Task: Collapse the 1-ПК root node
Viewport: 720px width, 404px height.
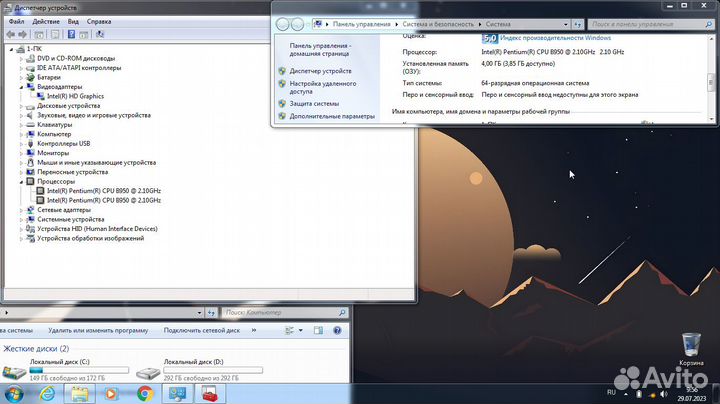Action: click(x=11, y=49)
